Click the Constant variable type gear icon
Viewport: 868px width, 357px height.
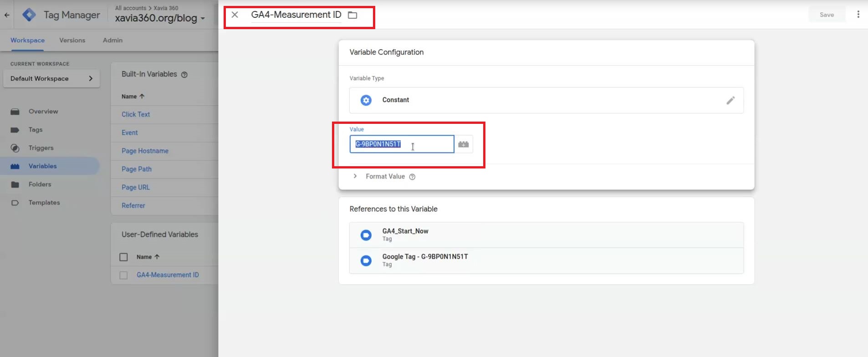point(366,100)
